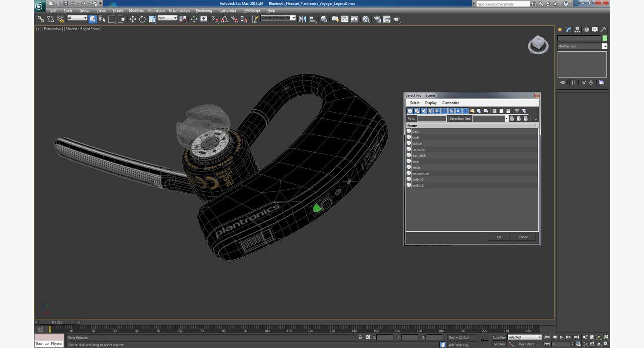Click Cancel in Select From Scene dialog

pos(523,237)
